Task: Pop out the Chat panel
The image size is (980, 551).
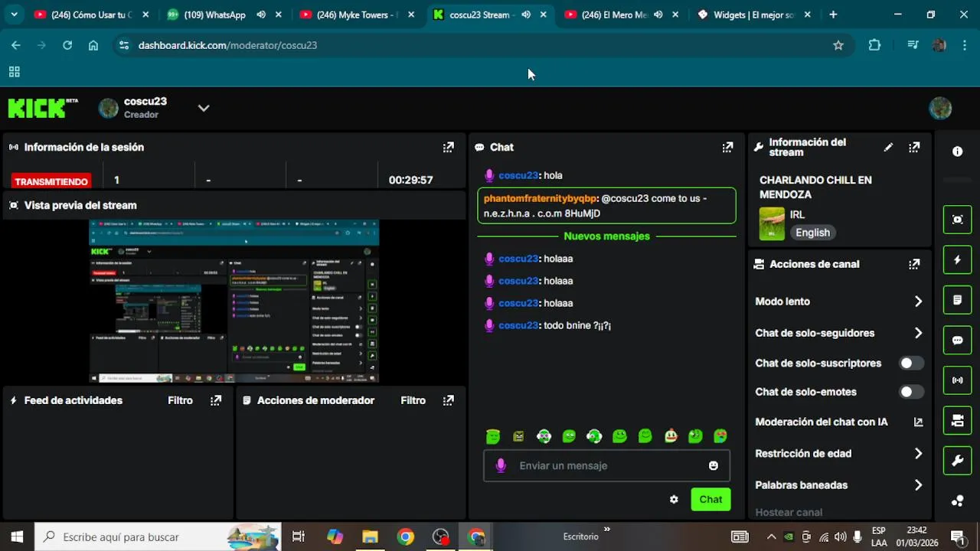Action: [x=727, y=147]
